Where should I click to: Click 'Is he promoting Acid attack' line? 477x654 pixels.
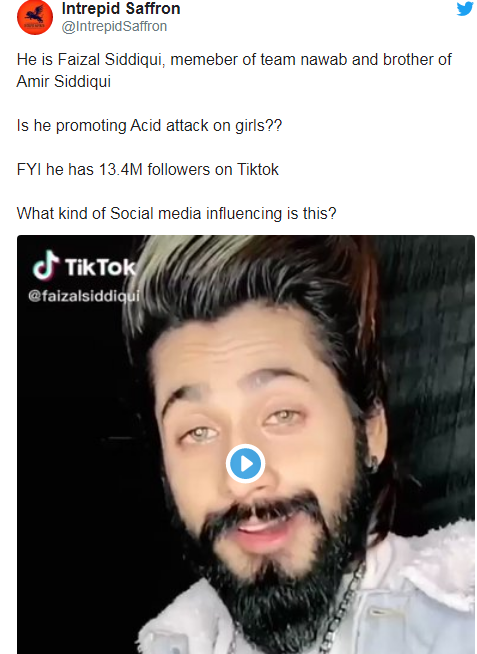(x=149, y=126)
